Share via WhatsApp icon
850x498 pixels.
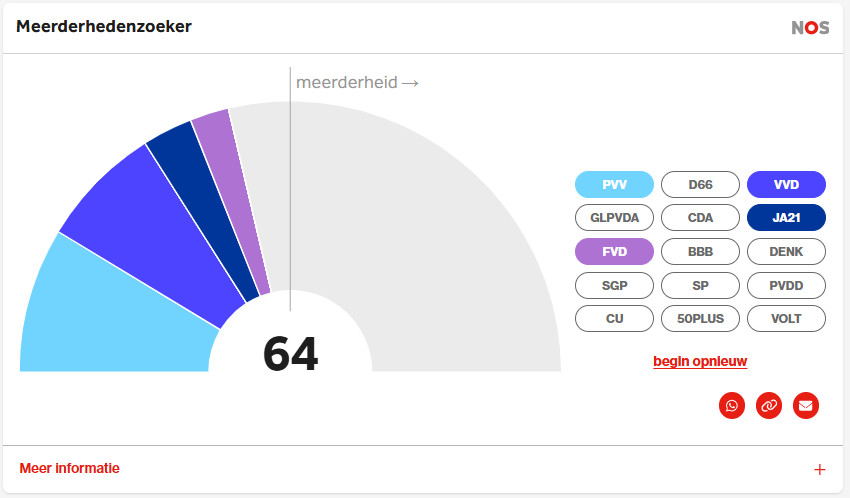(732, 405)
